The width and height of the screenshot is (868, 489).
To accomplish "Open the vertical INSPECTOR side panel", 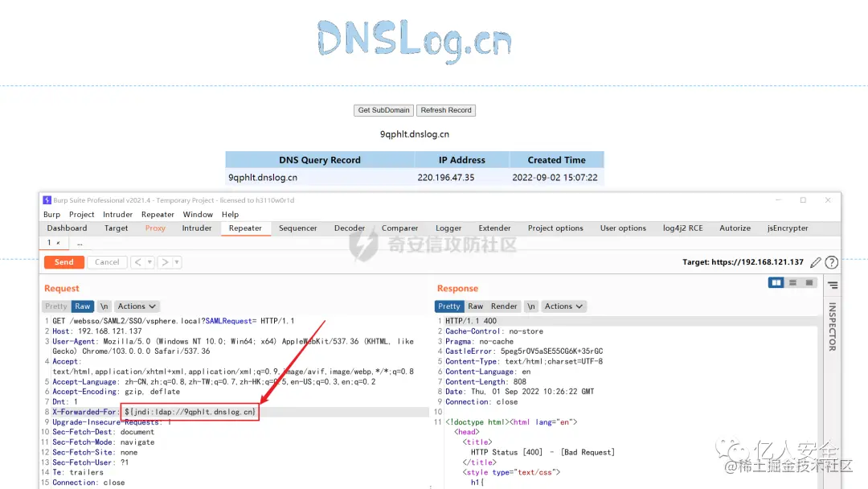I will (x=832, y=327).
